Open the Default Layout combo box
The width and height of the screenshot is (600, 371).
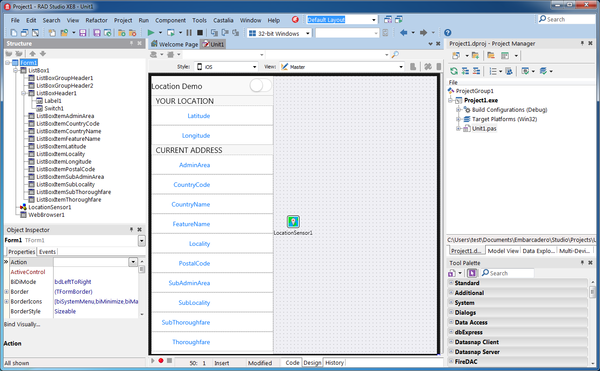(341, 20)
